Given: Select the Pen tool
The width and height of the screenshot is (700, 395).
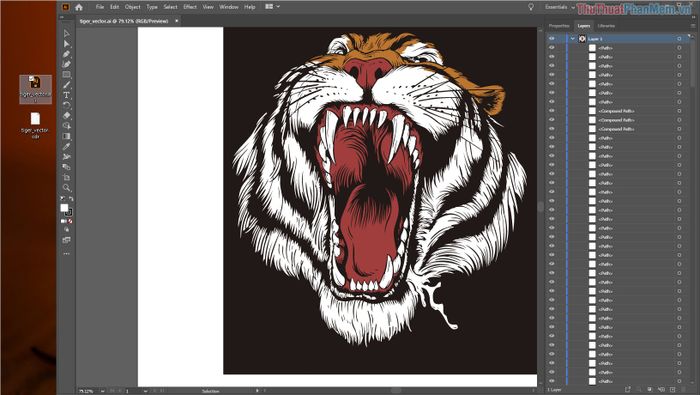Looking at the screenshot, I should click(67, 54).
